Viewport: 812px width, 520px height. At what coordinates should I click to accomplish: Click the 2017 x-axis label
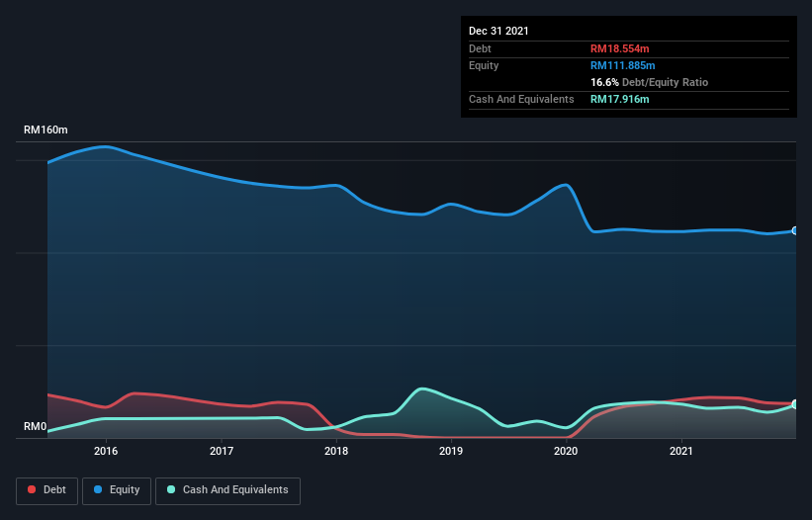[222, 451]
